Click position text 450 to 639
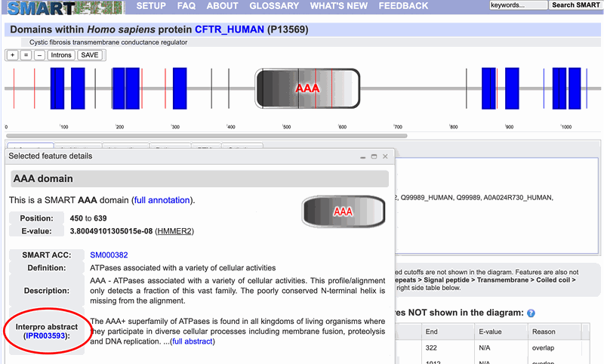 coord(88,218)
